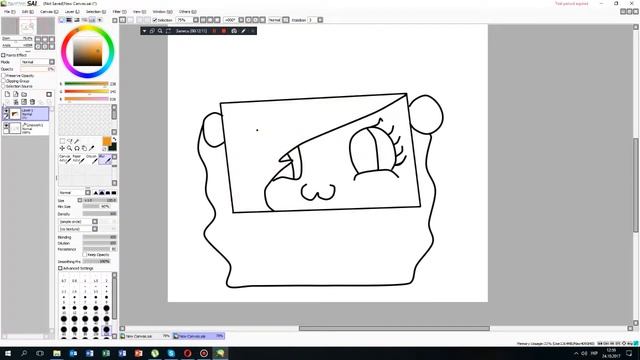Screen dimensions: 640x360
Task: Switch to the second New Canvas.sai tab
Action: (198, 336)
